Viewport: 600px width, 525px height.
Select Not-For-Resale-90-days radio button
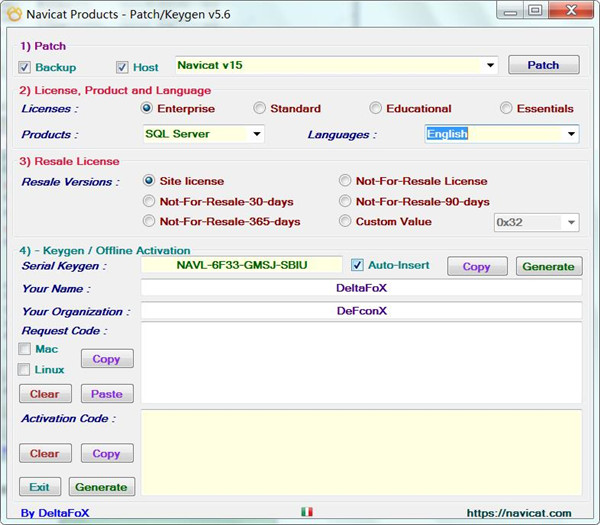pyautogui.click(x=346, y=201)
